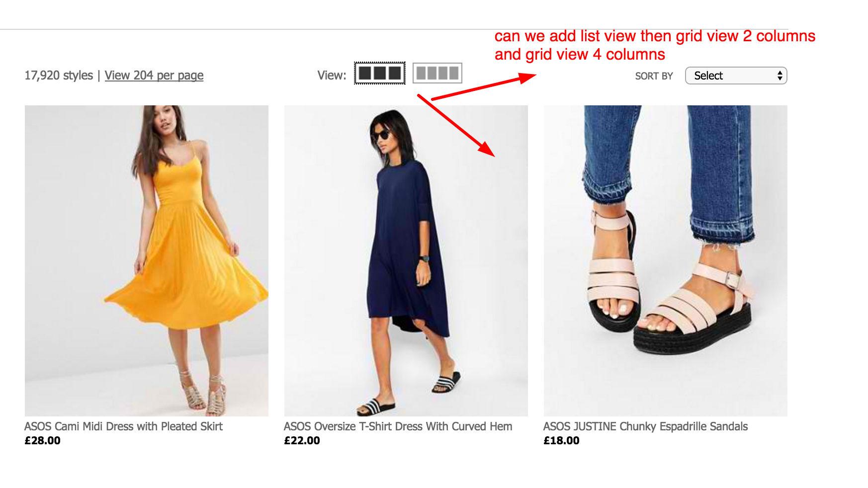
Task: Click the View: label
Action: pos(332,76)
